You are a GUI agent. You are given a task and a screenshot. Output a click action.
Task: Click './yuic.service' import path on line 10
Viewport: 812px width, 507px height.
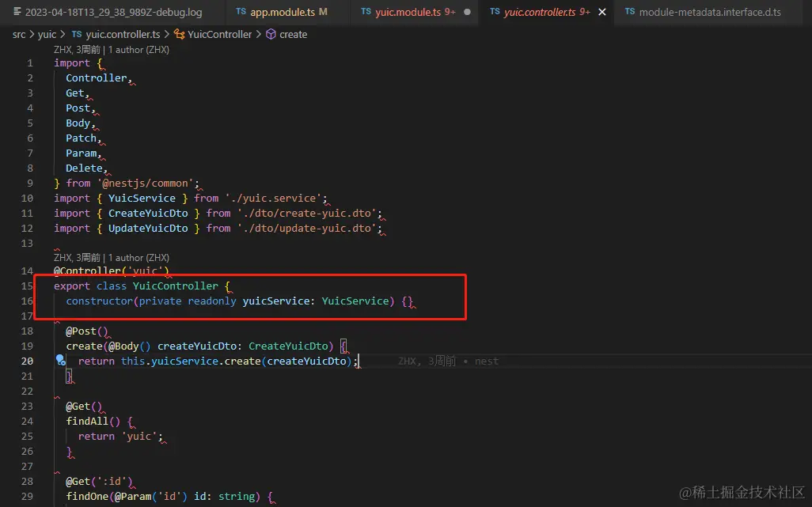[x=273, y=198]
